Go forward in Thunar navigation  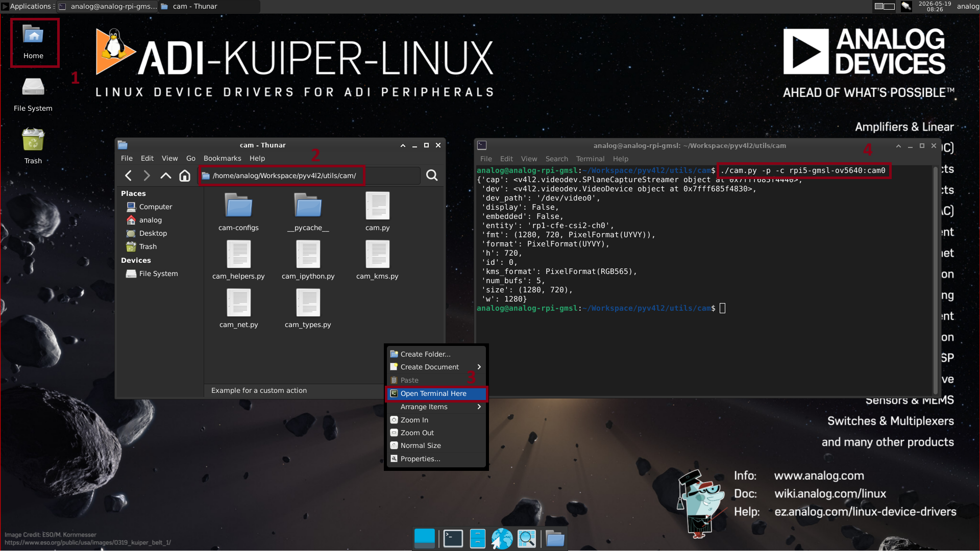coord(147,176)
